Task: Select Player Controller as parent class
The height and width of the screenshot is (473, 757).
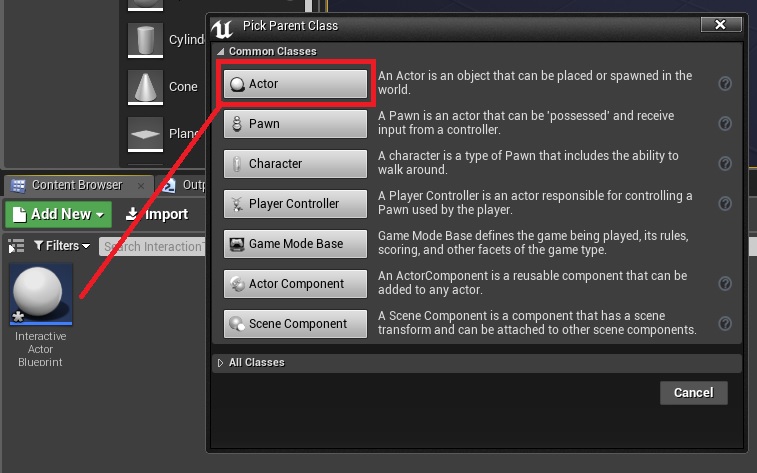Action: [295, 204]
